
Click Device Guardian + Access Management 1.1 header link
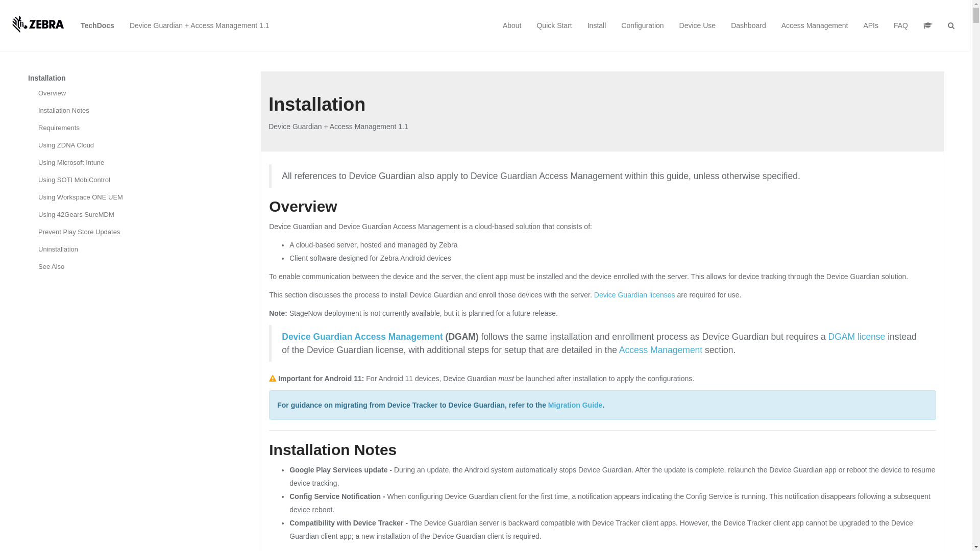tap(199, 26)
